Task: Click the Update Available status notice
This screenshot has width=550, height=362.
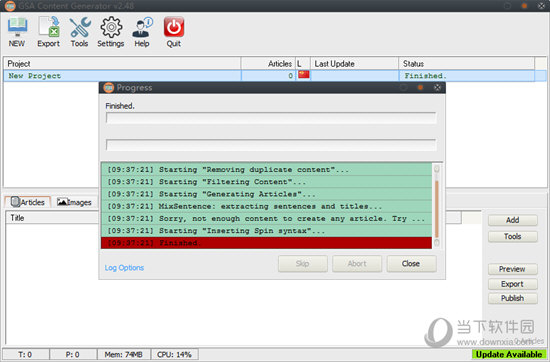Action: point(509,355)
